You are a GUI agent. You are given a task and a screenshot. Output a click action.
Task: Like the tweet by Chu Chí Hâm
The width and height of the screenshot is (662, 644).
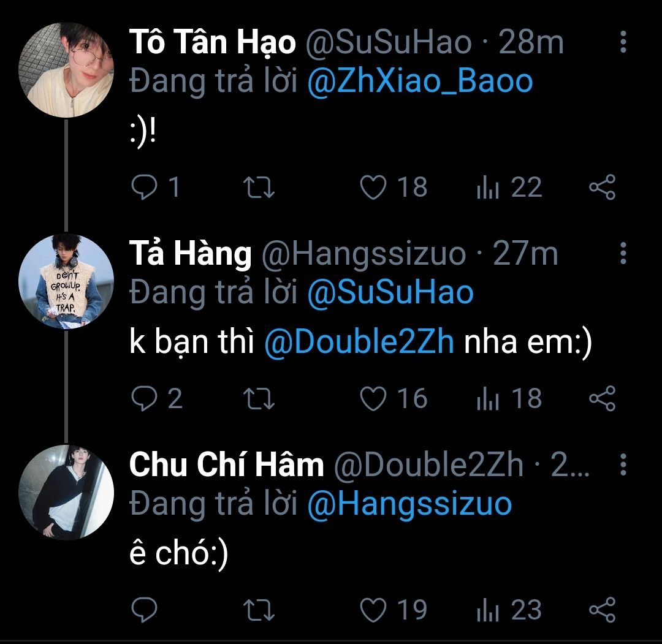(x=373, y=610)
